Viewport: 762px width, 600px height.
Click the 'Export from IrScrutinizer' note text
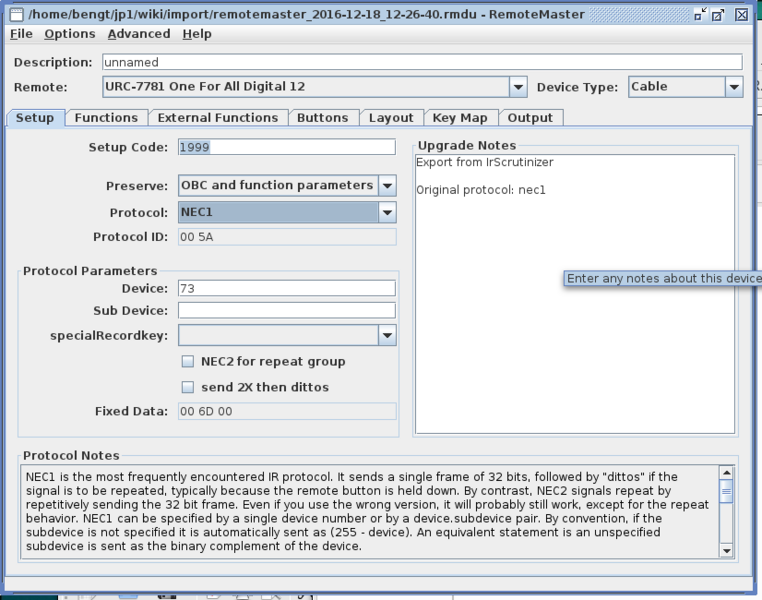(x=485, y=162)
